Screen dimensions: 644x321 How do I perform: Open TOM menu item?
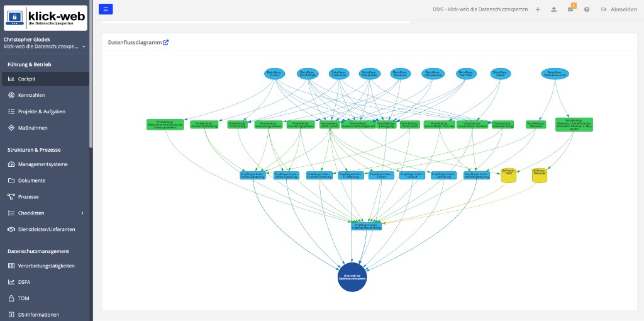(x=45, y=298)
